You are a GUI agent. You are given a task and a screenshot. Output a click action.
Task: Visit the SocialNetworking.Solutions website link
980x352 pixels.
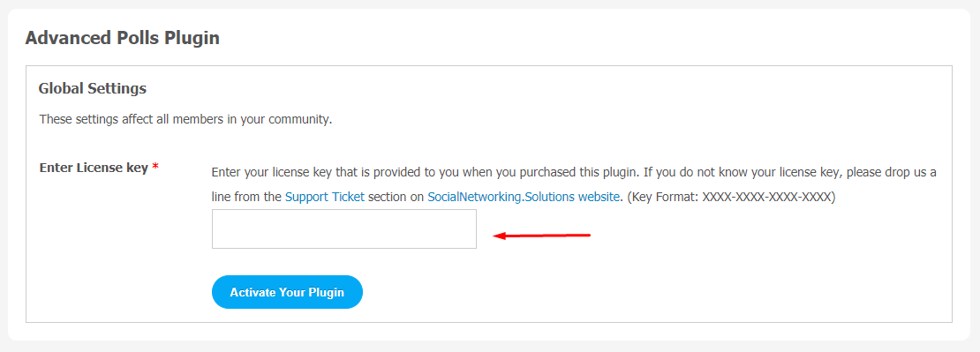(524, 197)
